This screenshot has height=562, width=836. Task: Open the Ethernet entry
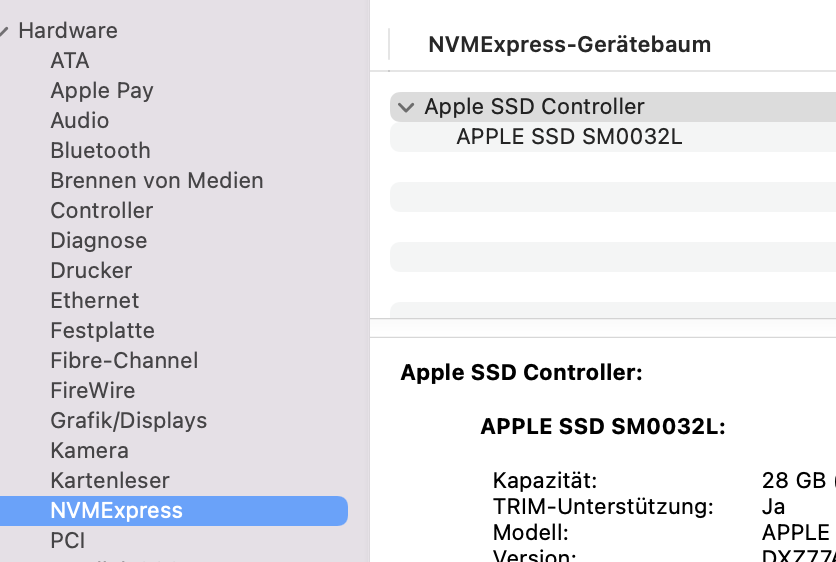pos(95,301)
